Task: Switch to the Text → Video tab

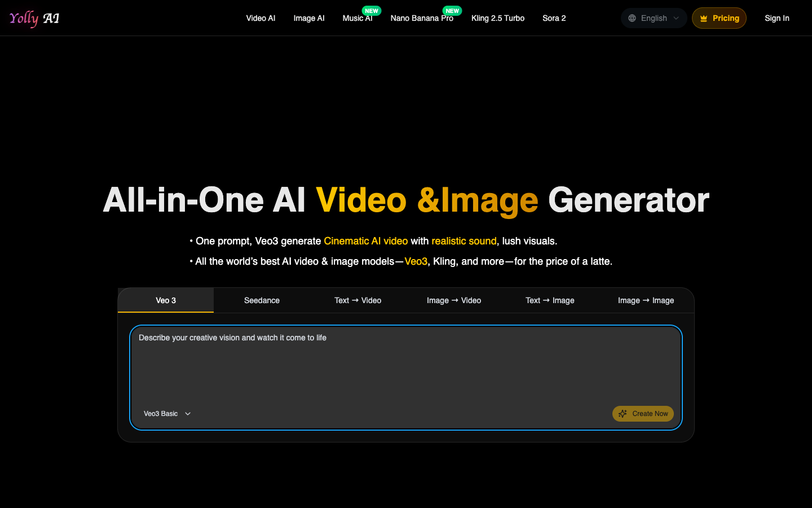Action: tap(358, 300)
